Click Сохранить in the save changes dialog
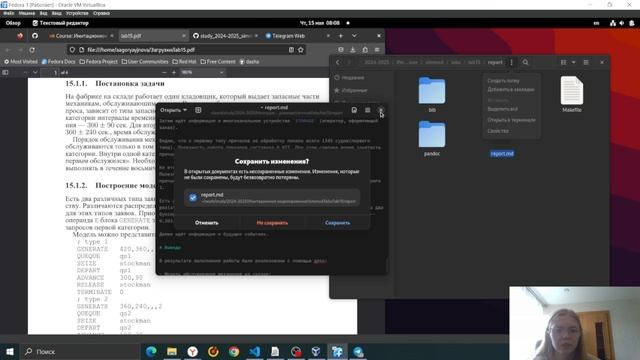Viewport: 640px width, 360px height. coord(337,223)
